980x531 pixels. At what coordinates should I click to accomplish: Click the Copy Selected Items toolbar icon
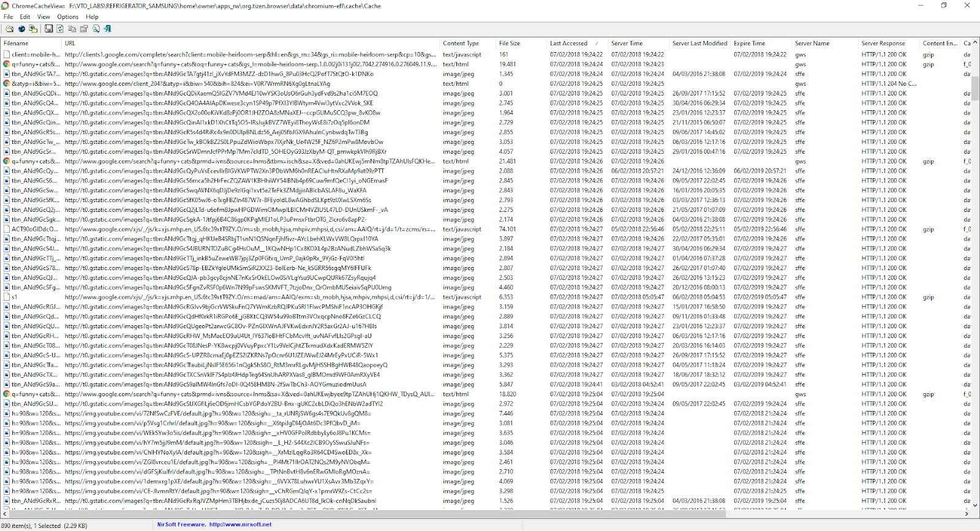(x=72, y=29)
